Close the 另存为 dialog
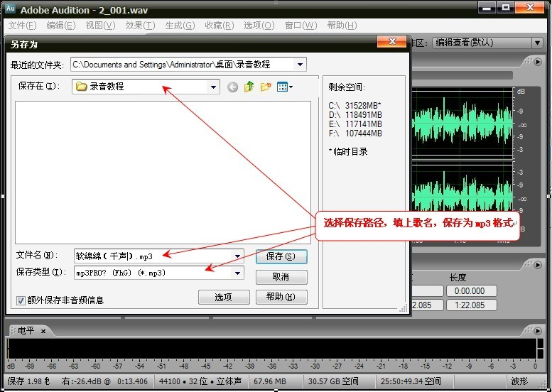This screenshot has width=552, height=392. (x=392, y=41)
